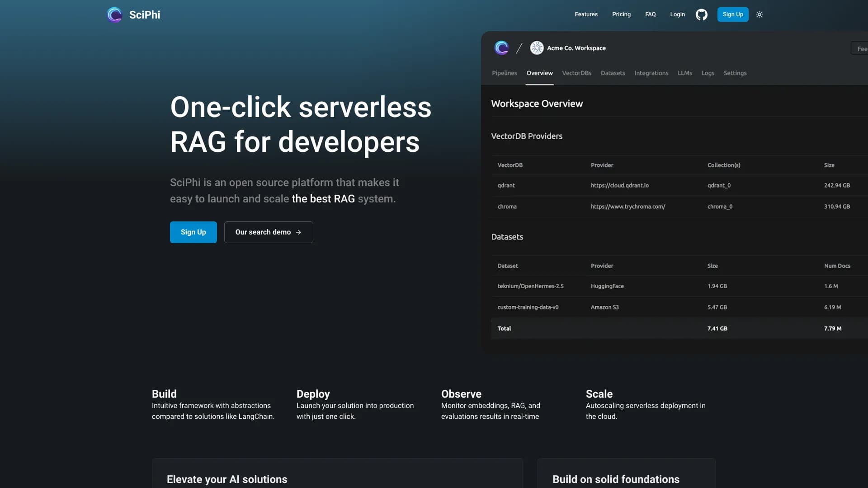Click the SciPhi logo icon in header

coord(114,14)
